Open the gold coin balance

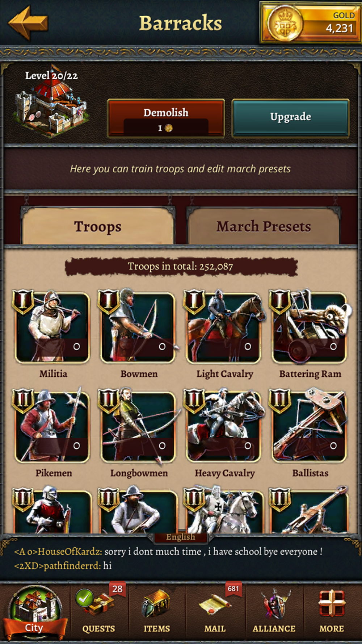pos(311,22)
